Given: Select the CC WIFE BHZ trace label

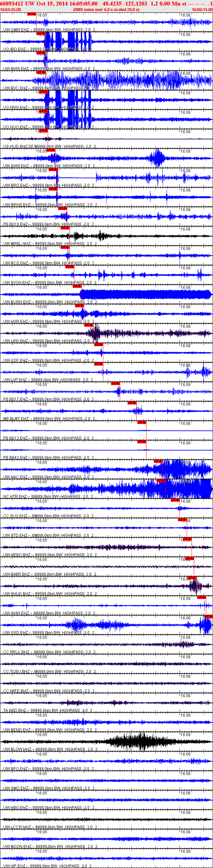Looking at the screenshot, I should pyautogui.click(x=48, y=691).
